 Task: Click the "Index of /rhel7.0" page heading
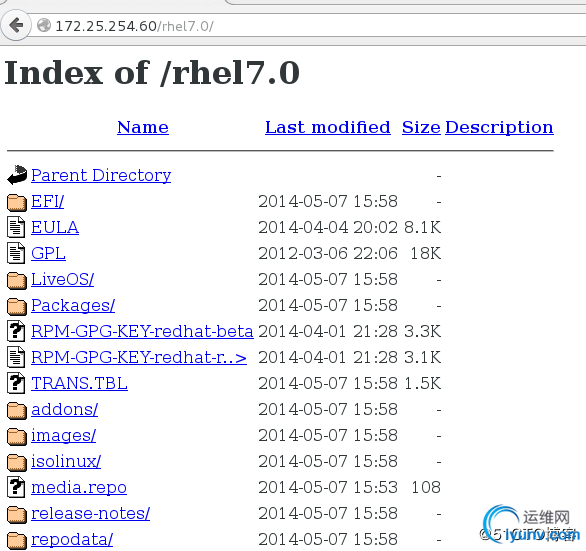(x=152, y=73)
